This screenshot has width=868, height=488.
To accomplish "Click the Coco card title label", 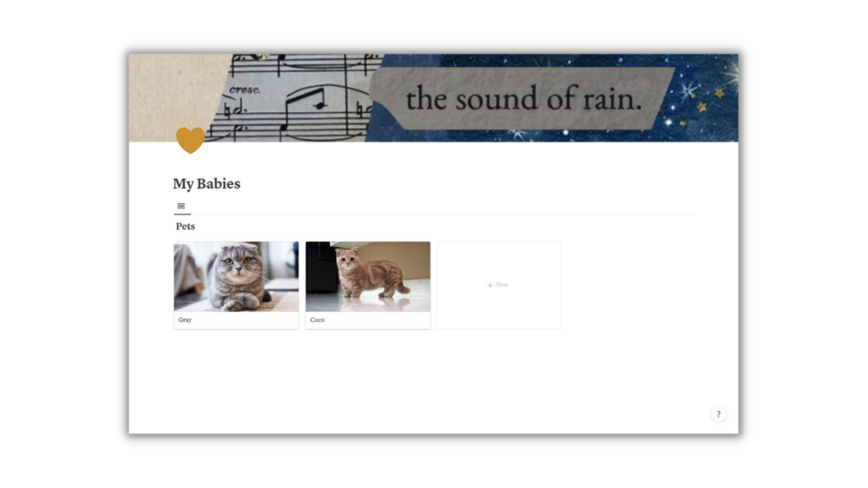I will tap(317, 320).
